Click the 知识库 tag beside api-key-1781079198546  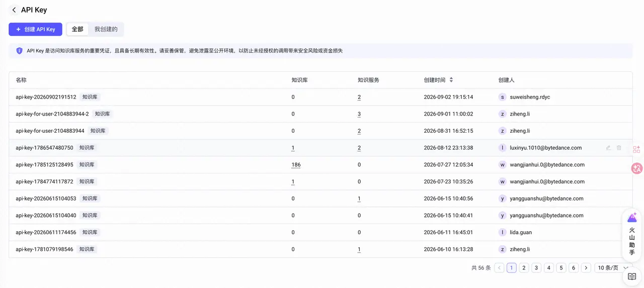pyautogui.click(x=87, y=249)
